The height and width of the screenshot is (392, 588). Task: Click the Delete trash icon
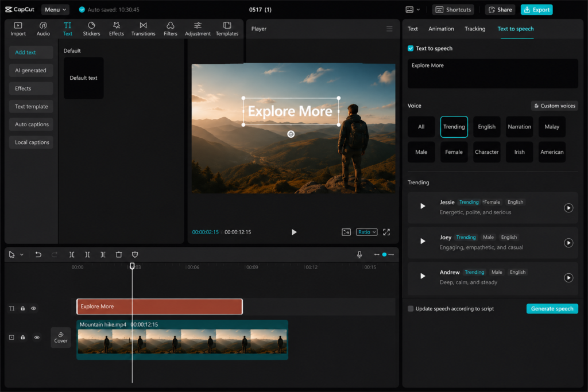coord(119,254)
